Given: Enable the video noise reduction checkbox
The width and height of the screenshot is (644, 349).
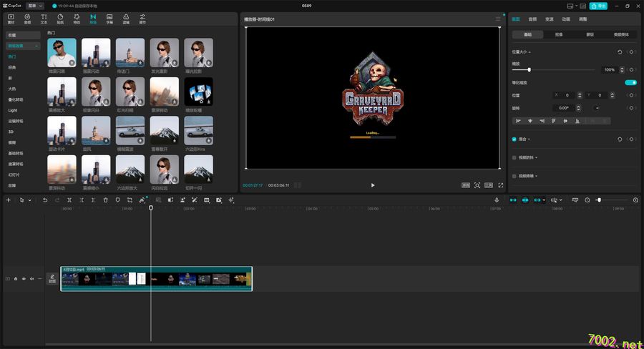Looking at the screenshot, I should click(x=514, y=176).
